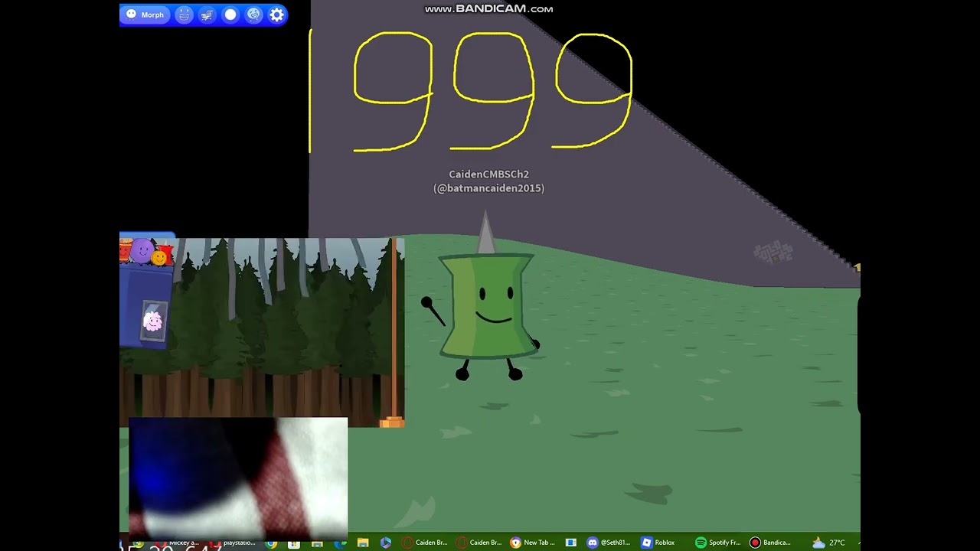This screenshot has height=551, width=980.
Task: Click the recliner chair icon in top bar
Action: pyautogui.click(x=207, y=15)
